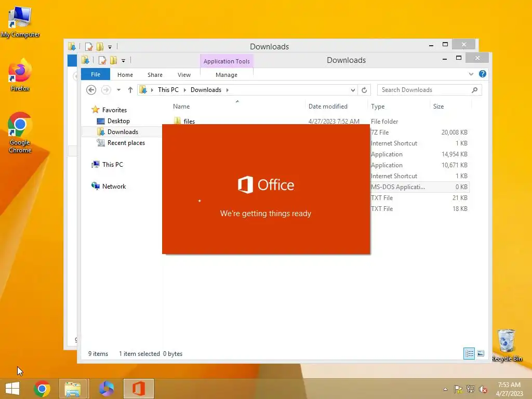Switch to Large icons view in the status bar
The height and width of the screenshot is (399, 532).
[x=481, y=353]
